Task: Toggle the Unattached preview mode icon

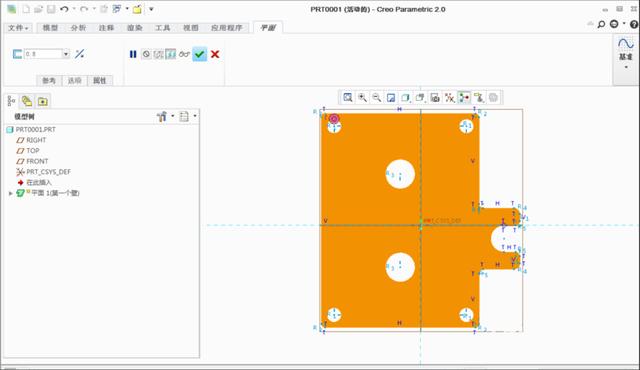Action: pos(158,54)
